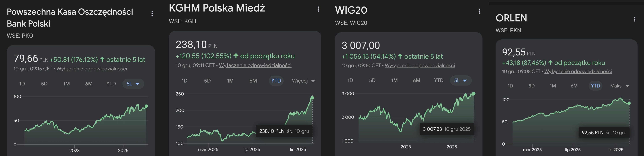Expand the 5L dropdown on WIG20 chart
644x156 pixels.
[461, 81]
